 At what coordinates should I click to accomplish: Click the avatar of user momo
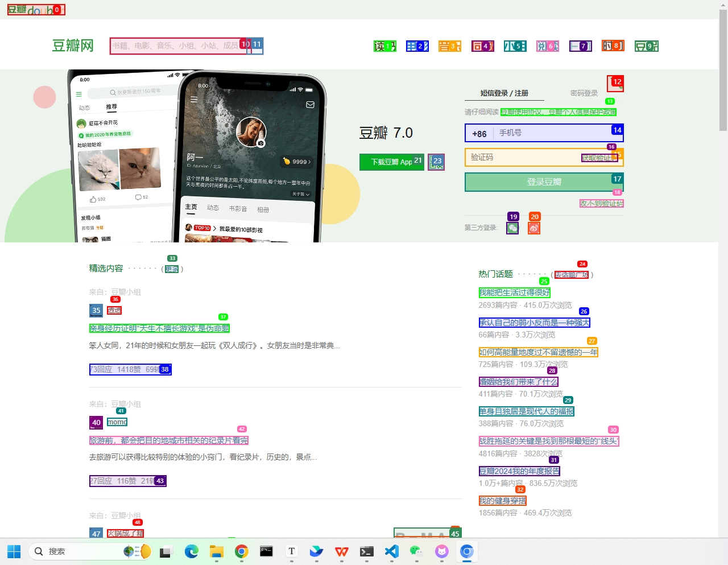pos(96,422)
